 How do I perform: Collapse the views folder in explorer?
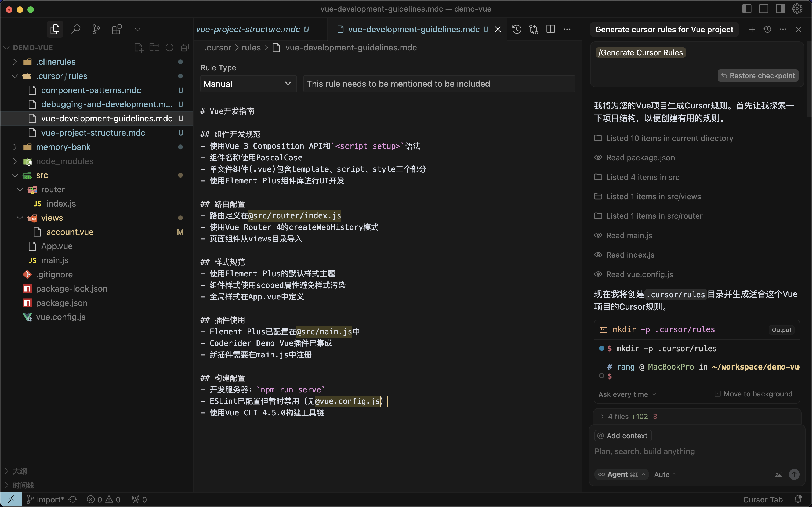pos(20,218)
